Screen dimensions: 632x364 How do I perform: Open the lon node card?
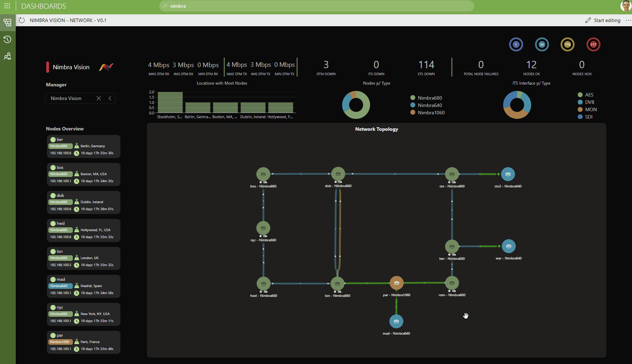pos(84,258)
